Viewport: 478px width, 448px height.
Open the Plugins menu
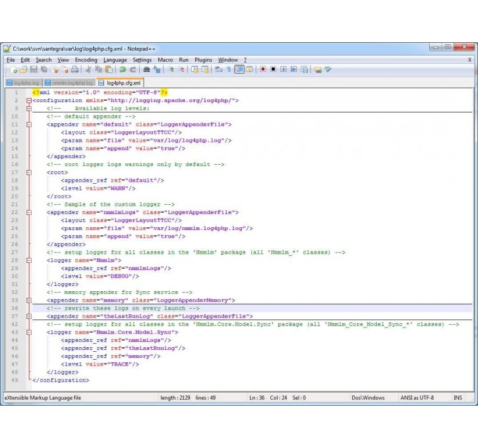(x=203, y=60)
